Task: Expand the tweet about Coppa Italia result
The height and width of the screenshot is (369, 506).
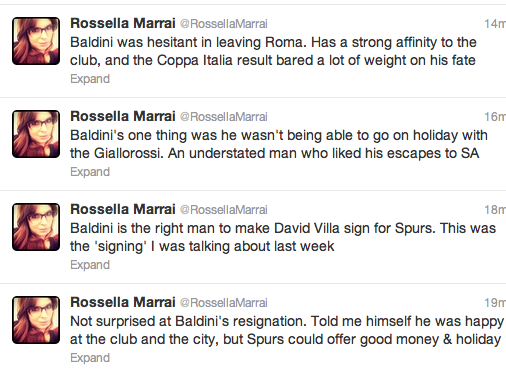Action: [90, 79]
